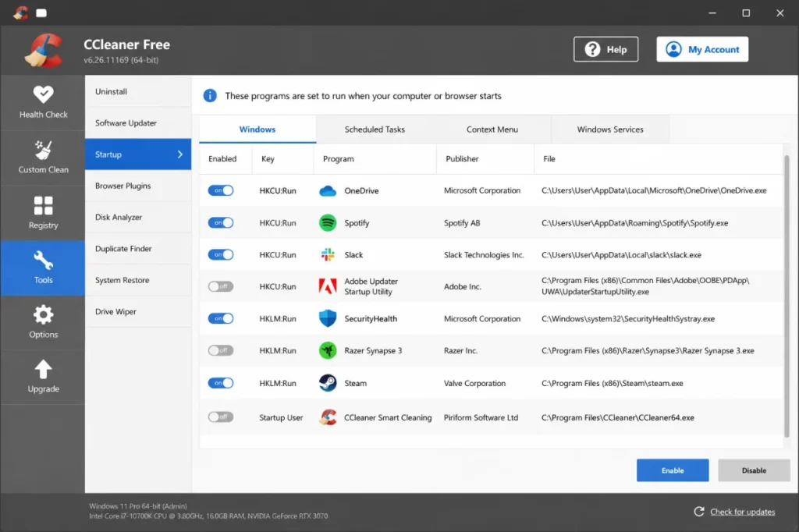Screen dimensions: 799x532
Task: Click the CCleaner logo in header
Action: pos(44,51)
